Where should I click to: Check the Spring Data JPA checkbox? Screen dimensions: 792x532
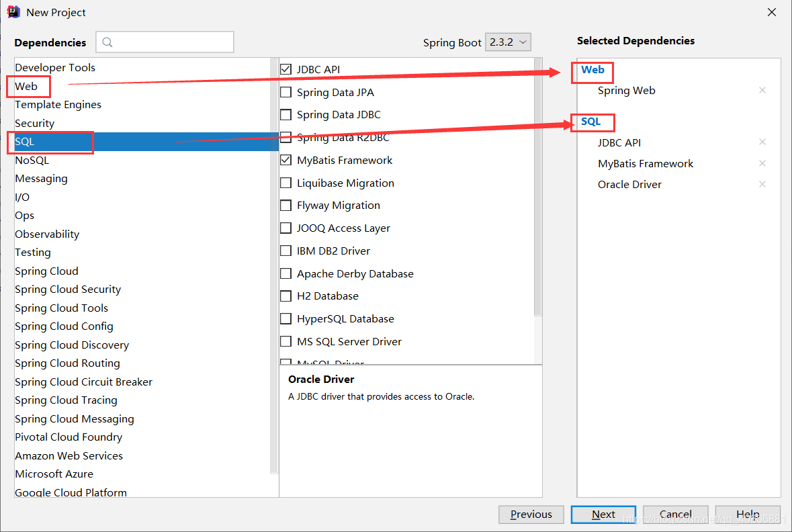tap(286, 92)
